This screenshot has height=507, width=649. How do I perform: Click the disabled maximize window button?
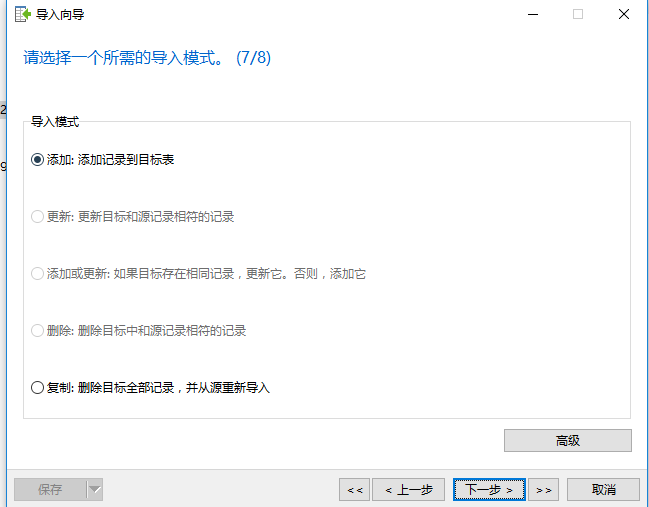(578, 14)
